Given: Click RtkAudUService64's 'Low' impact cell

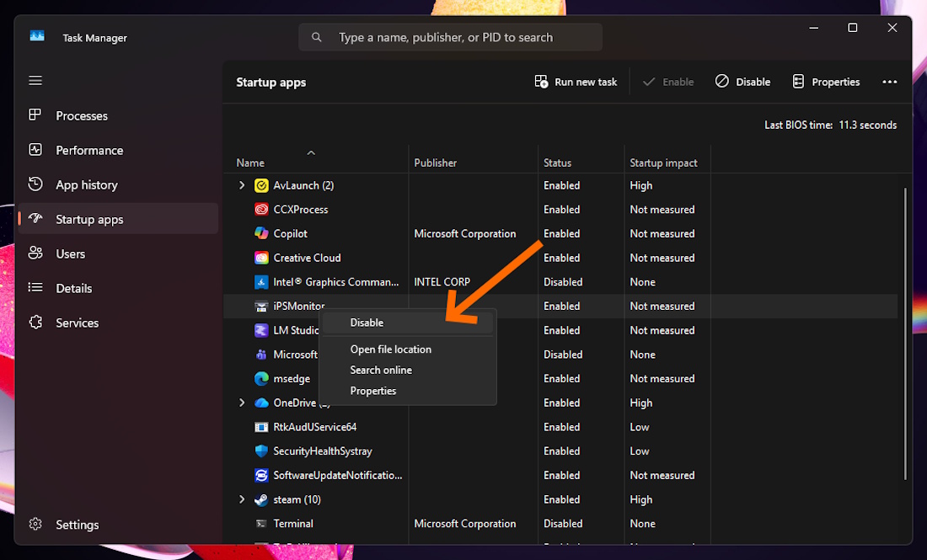Looking at the screenshot, I should pyautogui.click(x=639, y=427).
